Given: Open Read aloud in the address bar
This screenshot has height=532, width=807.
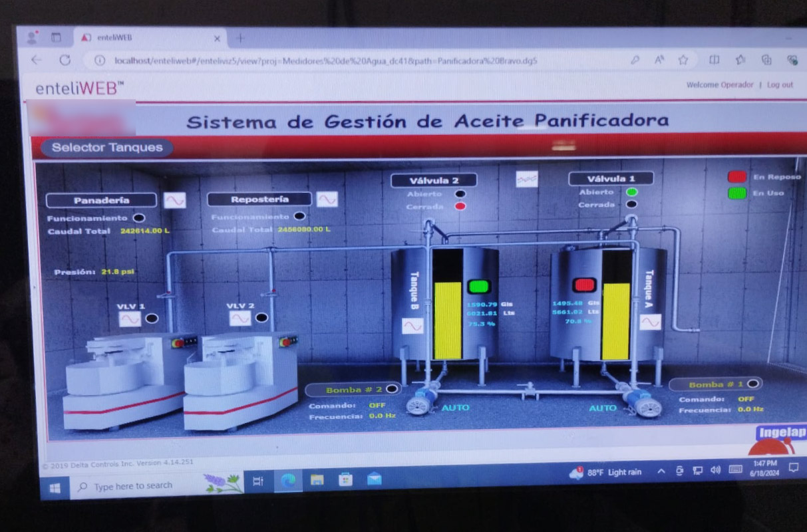Looking at the screenshot, I should (659, 60).
